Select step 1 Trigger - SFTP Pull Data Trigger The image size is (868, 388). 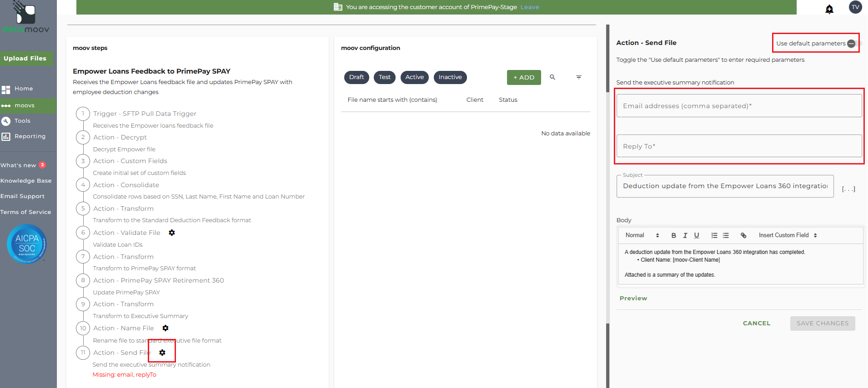coord(145,114)
